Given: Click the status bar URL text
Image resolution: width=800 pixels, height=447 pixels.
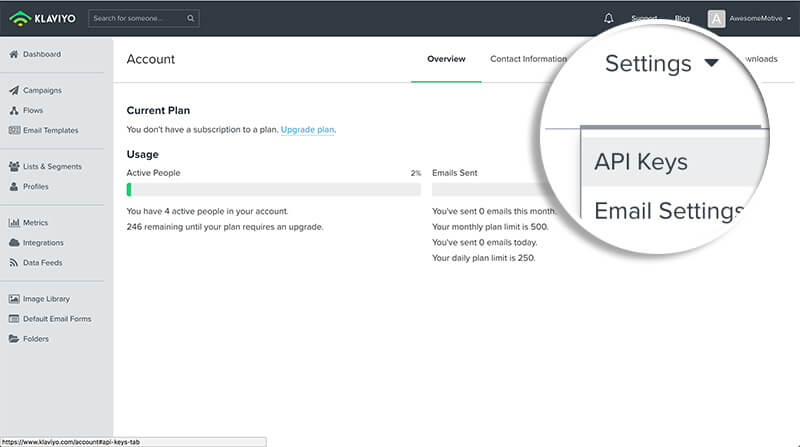Looking at the screenshot, I should point(71,442).
